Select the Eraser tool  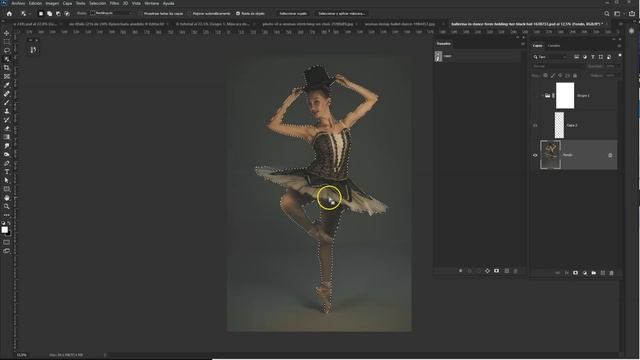[x=7, y=129]
